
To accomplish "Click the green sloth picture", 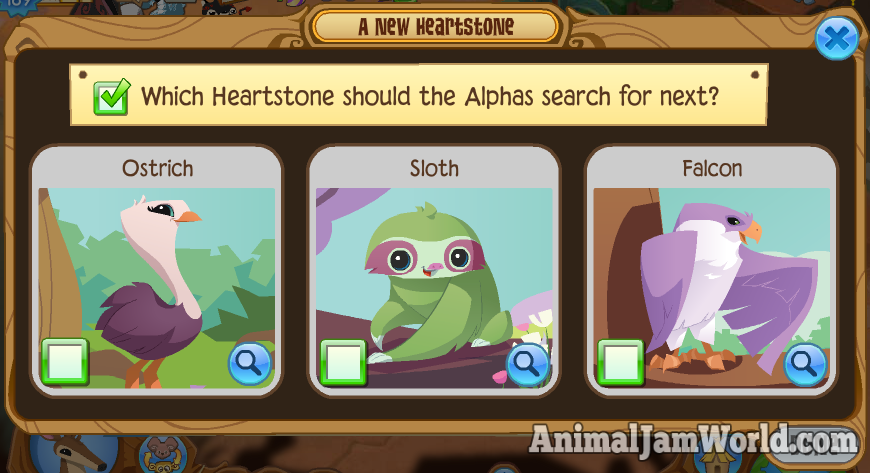I will pyautogui.click(x=434, y=288).
